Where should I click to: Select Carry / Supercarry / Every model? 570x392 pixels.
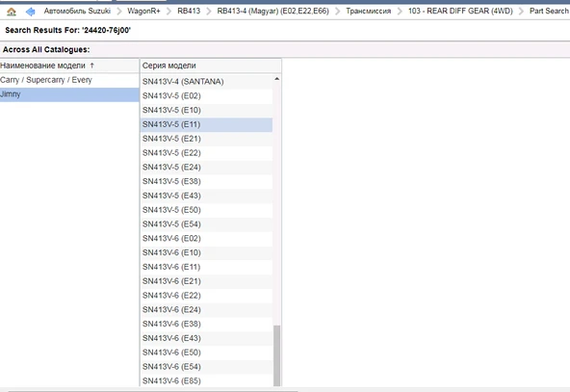[x=69, y=80]
